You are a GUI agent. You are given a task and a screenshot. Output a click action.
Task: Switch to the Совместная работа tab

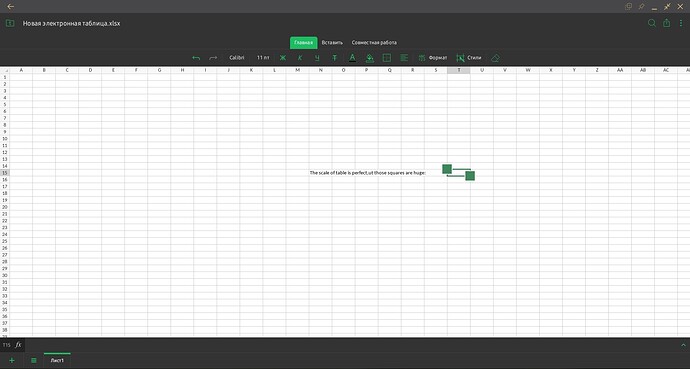374,43
